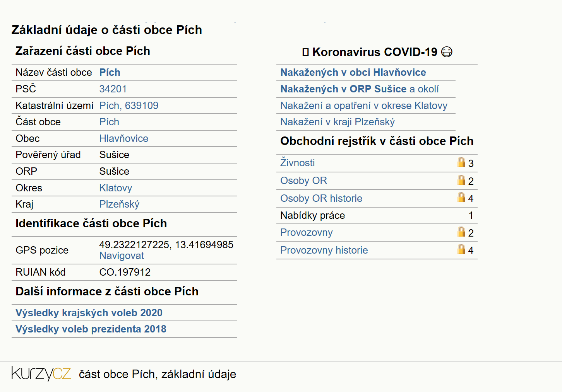Go to the Plzeňský region link
The height and width of the screenshot is (392, 562).
[119, 204]
